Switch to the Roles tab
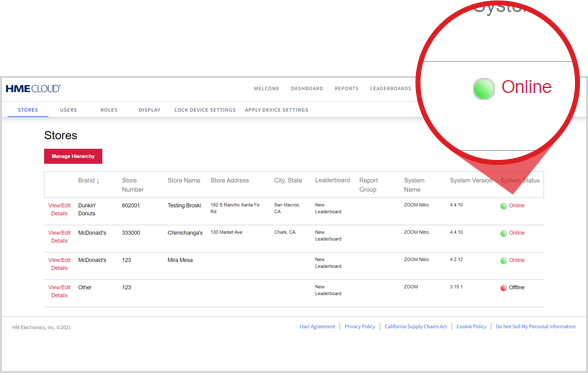 (109, 110)
